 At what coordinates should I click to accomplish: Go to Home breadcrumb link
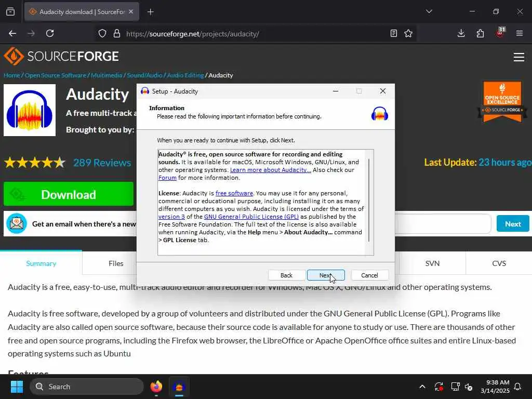[x=12, y=75]
